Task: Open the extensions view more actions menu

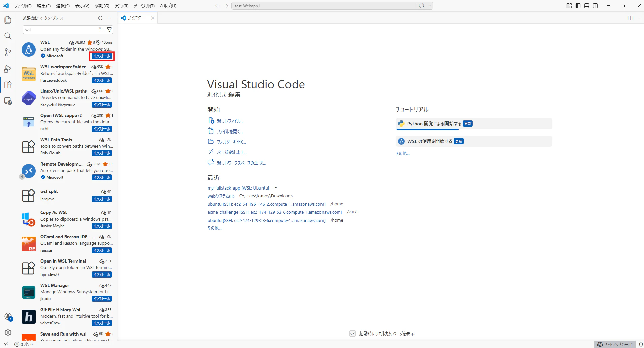Action: [x=109, y=18]
